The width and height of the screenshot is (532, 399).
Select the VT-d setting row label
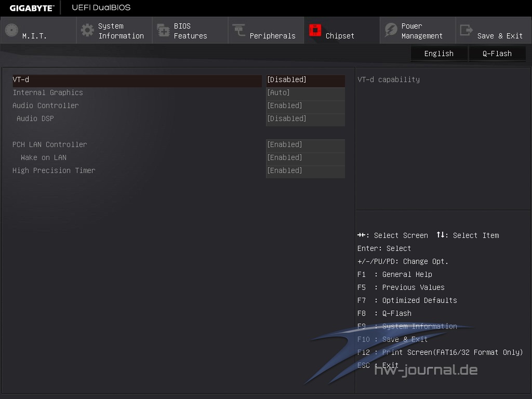point(21,80)
